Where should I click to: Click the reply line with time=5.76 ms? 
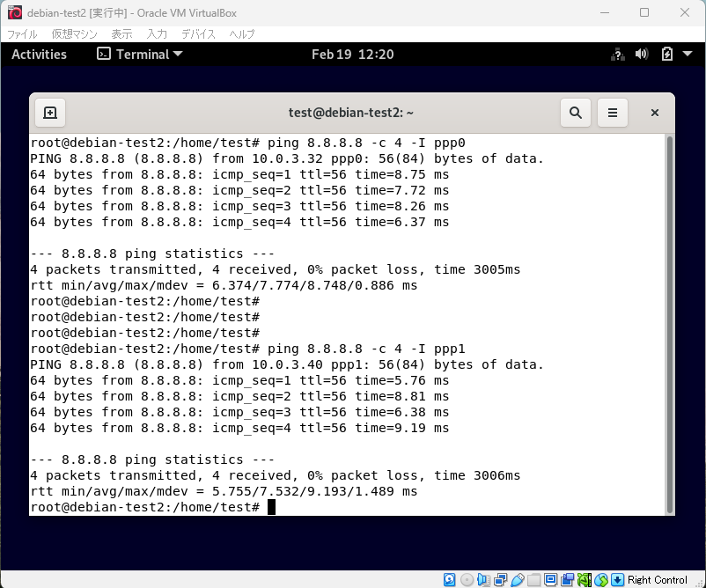coord(239,380)
